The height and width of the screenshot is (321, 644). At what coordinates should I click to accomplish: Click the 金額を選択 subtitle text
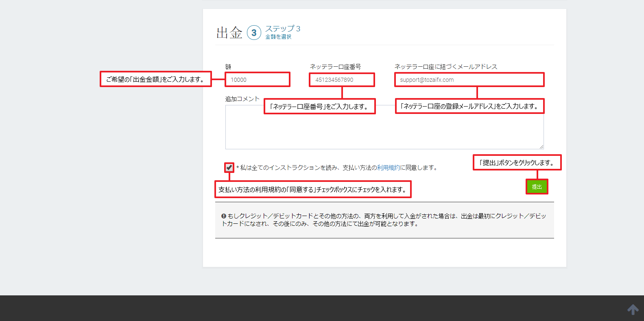[278, 37]
